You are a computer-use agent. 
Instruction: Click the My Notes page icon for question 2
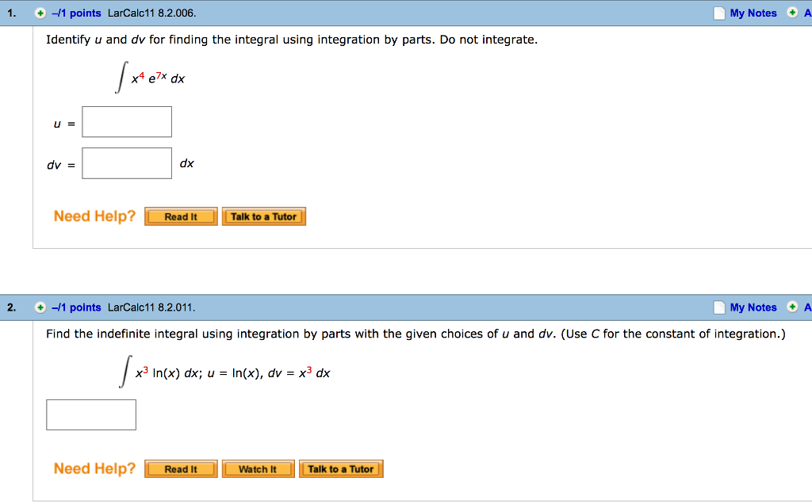(719, 307)
